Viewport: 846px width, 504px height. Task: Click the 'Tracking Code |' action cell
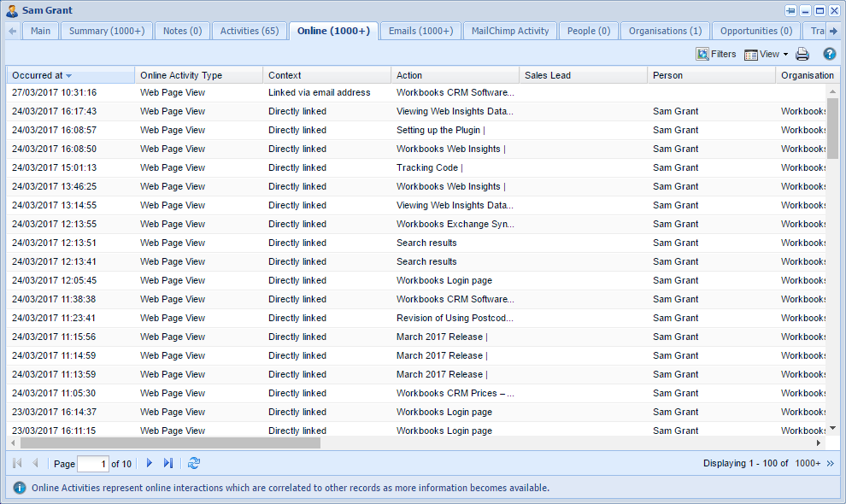(x=430, y=167)
